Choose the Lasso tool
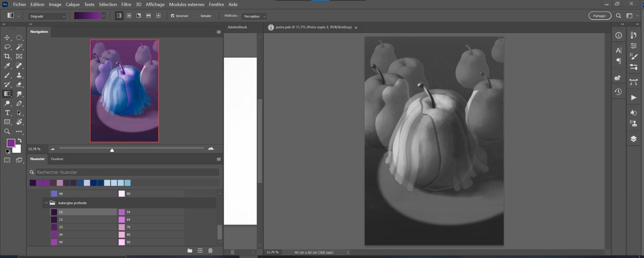The width and height of the screenshot is (644, 258). [x=7, y=47]
